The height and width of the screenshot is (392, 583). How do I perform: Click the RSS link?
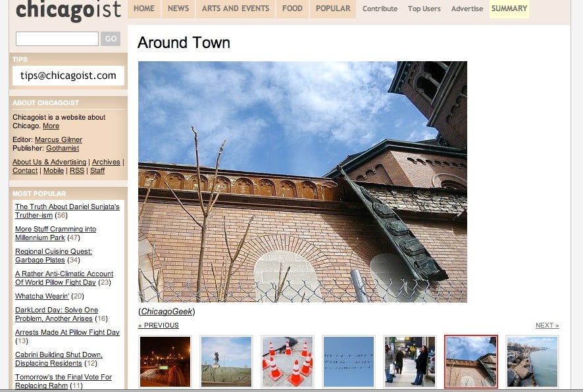click(x=77, y=170)
